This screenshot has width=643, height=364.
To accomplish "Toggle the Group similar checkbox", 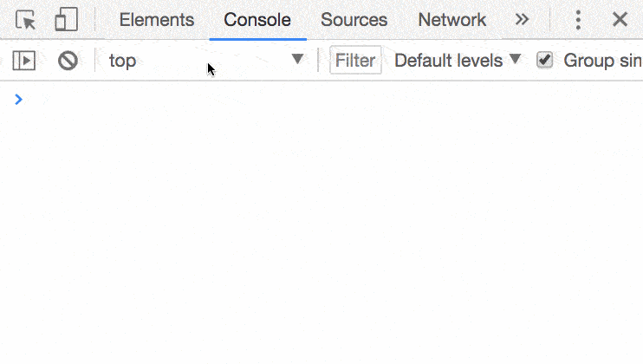I will (544, 60).
